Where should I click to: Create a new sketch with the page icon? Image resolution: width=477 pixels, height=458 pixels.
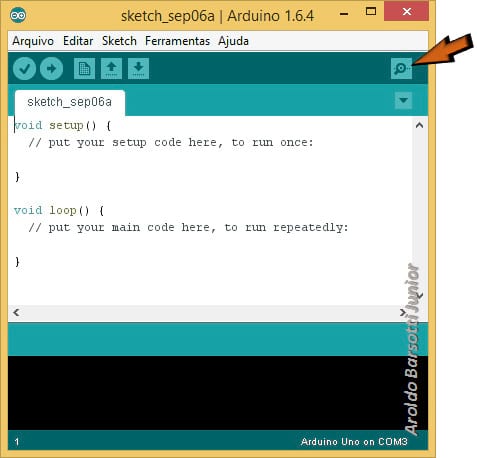tap(84, 69)
